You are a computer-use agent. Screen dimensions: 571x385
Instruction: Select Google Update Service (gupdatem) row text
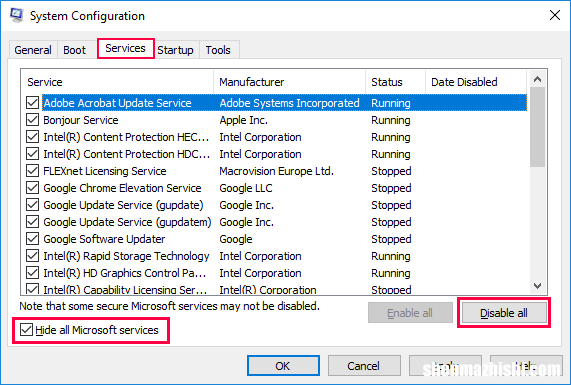[x=127, y=222]
